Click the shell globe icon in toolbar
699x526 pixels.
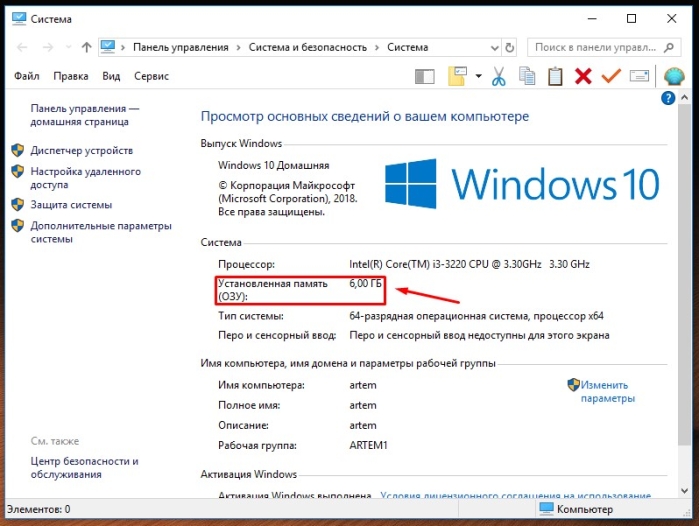pyautogui.click(x=674, y=77)
